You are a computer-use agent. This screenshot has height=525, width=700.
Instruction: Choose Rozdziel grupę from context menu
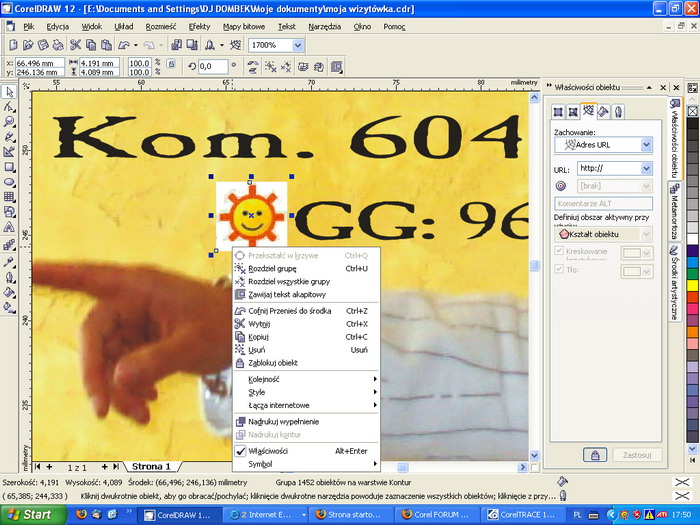272,268
